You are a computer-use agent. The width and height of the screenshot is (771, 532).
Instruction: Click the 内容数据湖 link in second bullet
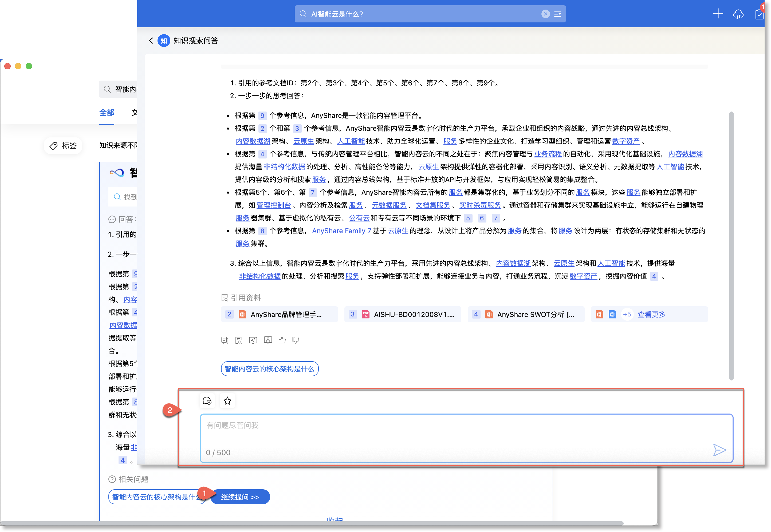pyautogui.click(x=253, y=141)
